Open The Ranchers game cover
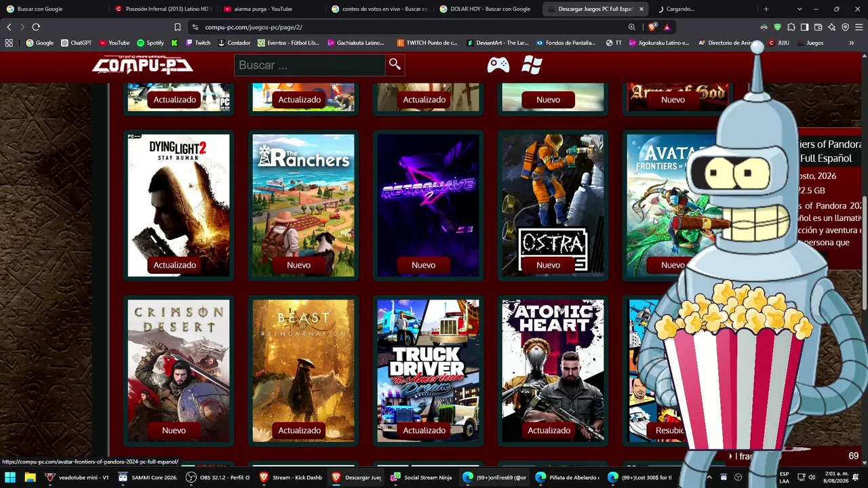Viewport: 868px width, 488px height. click(303, 205)
